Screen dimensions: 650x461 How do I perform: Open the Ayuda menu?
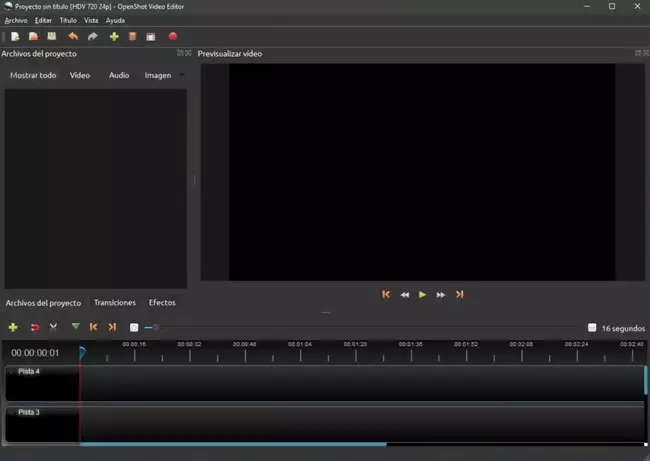tap(115, 20)
